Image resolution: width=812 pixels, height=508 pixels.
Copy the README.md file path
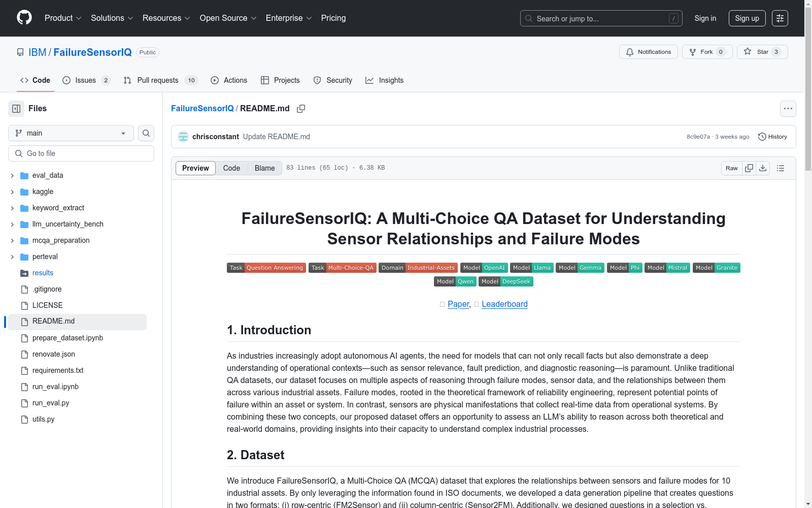(301, 108)
